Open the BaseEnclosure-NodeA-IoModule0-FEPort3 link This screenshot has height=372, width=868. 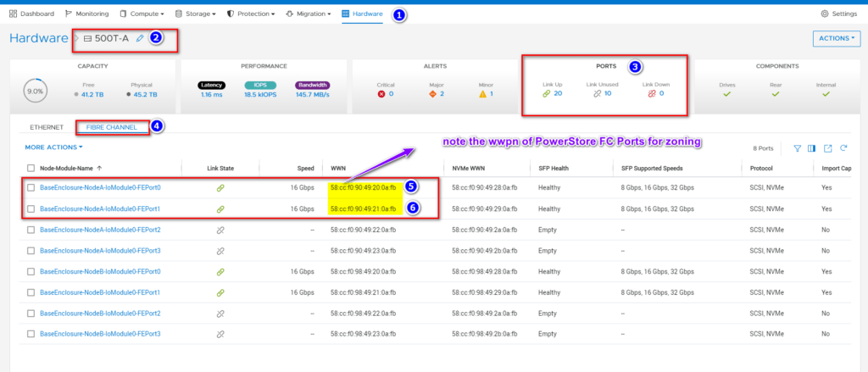click(x=100, y=251)
